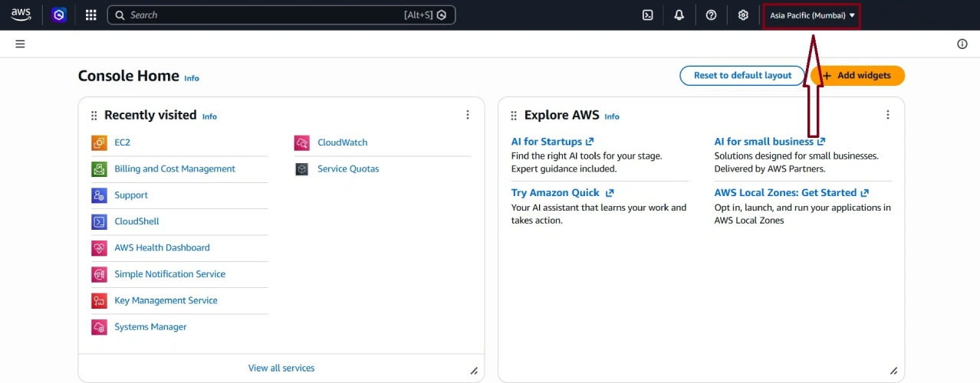Click Billing and Cost Management icon
The height and width of the screenshot is (383, 980).
(x=99, y=169)
